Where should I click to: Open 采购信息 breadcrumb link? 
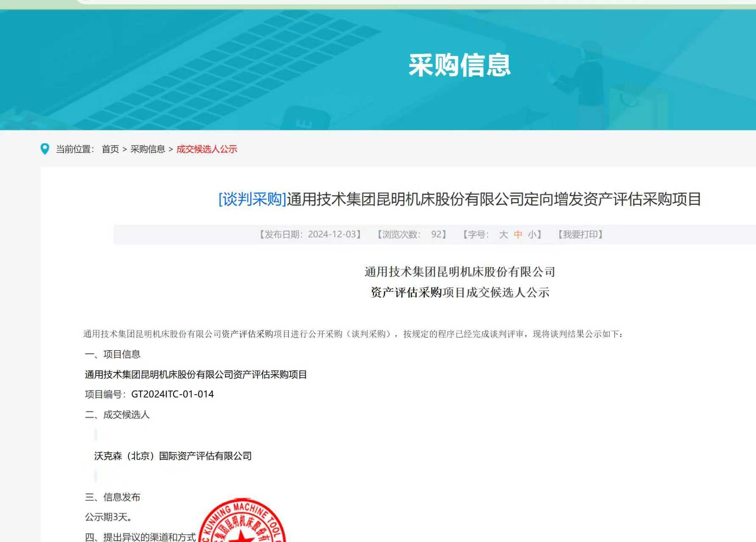click(x=147, y=149)
